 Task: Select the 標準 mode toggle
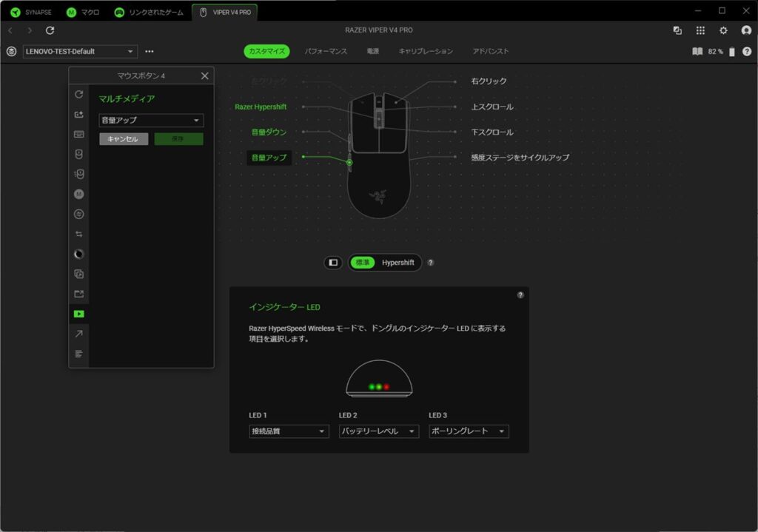pos(363,263)
